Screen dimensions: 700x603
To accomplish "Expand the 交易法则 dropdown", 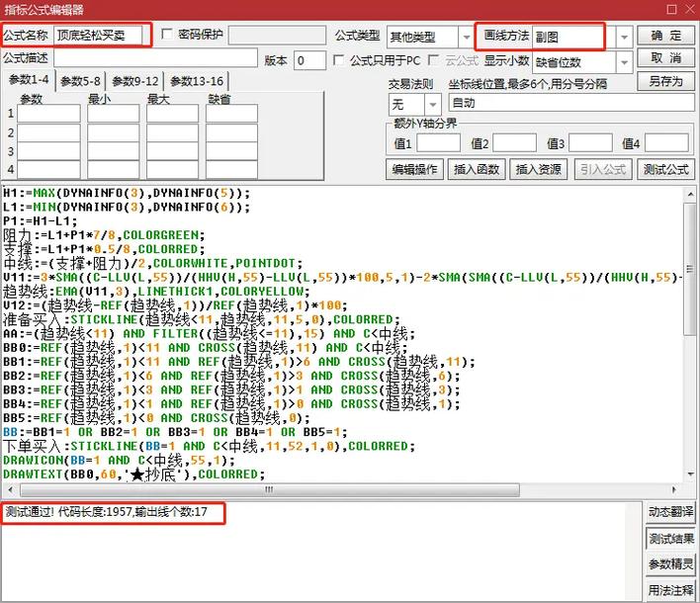I will click(x=433, y=104).
